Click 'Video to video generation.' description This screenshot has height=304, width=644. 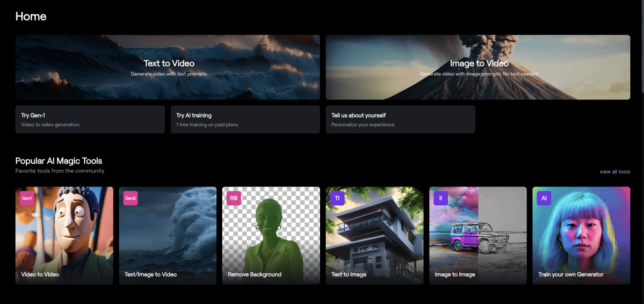point(51,125)
